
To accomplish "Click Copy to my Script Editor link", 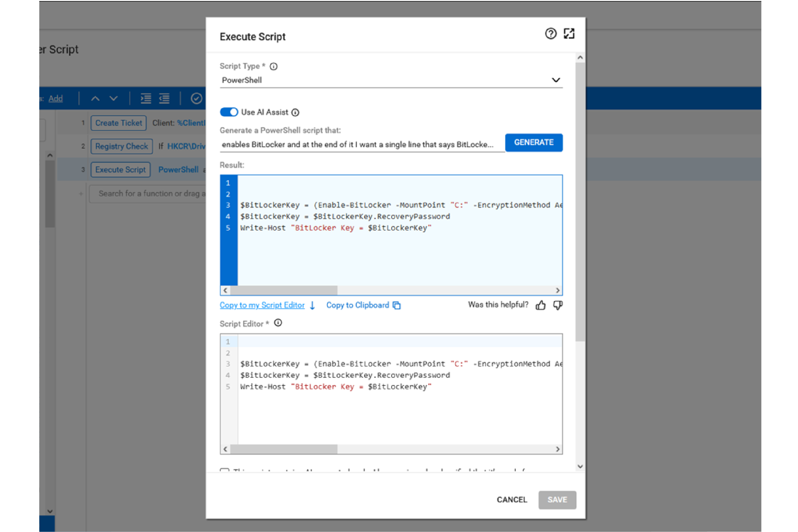I will pyautogui.click(x=262, y=305).
